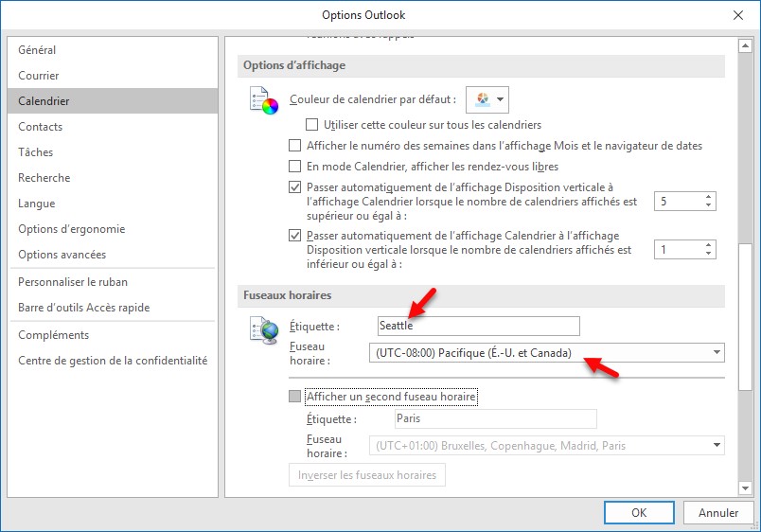Check 'afficher les rendez-vous libres' option
This screenshot has width=761, height=532.
click(x=294, y=167)
